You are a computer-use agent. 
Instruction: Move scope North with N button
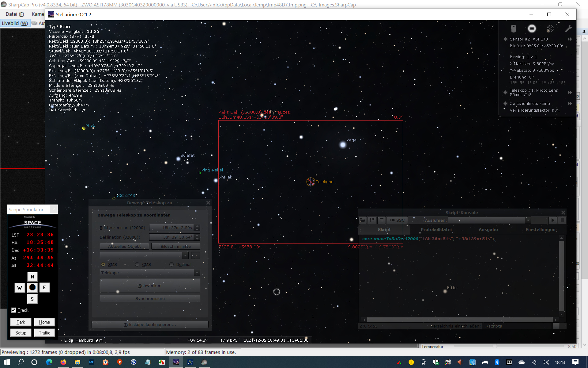(32, 277)
